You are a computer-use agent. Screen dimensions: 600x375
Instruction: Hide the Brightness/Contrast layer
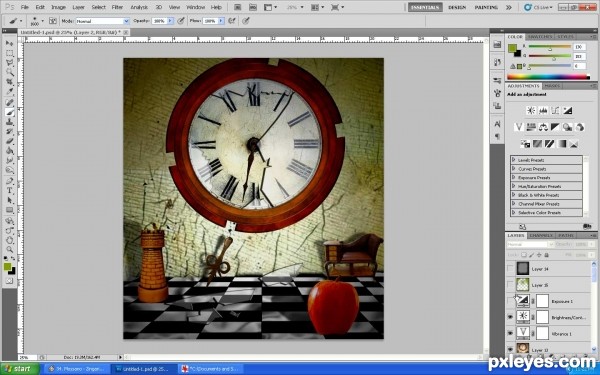click(510, 317)
